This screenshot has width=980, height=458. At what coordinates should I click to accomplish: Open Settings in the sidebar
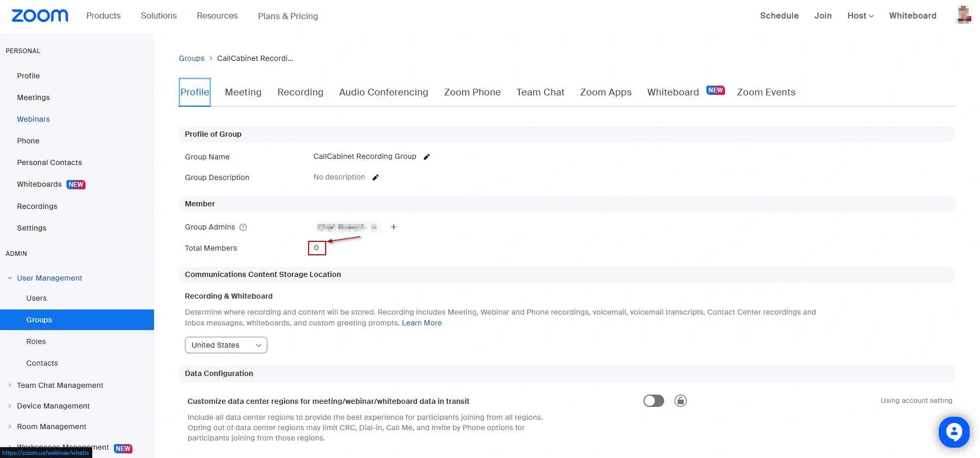pos(31,228)
